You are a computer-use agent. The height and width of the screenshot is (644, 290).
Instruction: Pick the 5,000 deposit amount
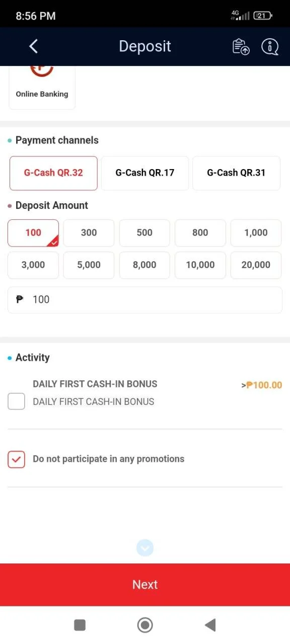(89, 265)
